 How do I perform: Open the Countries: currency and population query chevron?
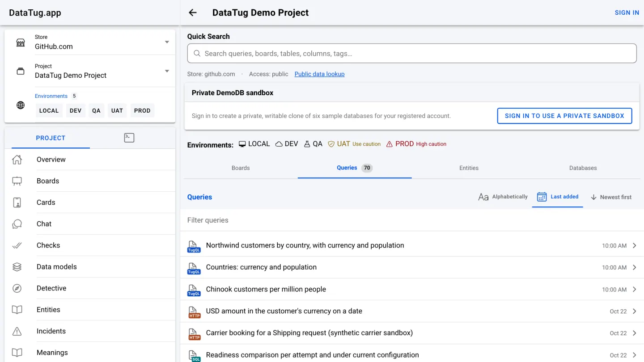pos(635,267)
